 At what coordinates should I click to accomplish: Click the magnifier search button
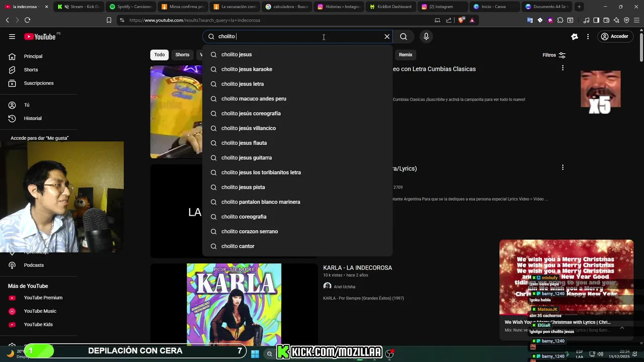pos(404,37)
